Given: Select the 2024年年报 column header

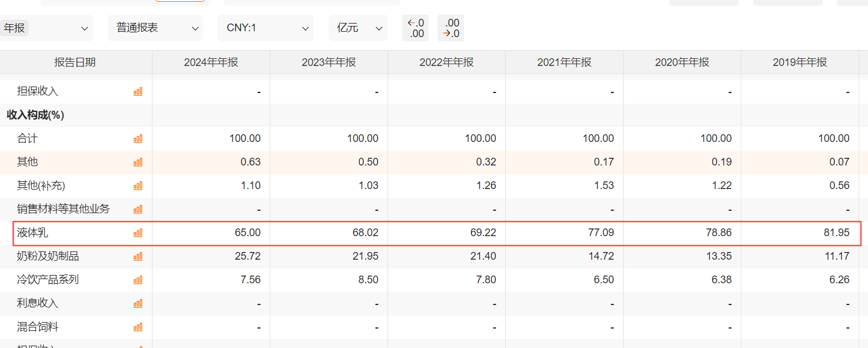Looking at the screenshot, I should (211, 62).
